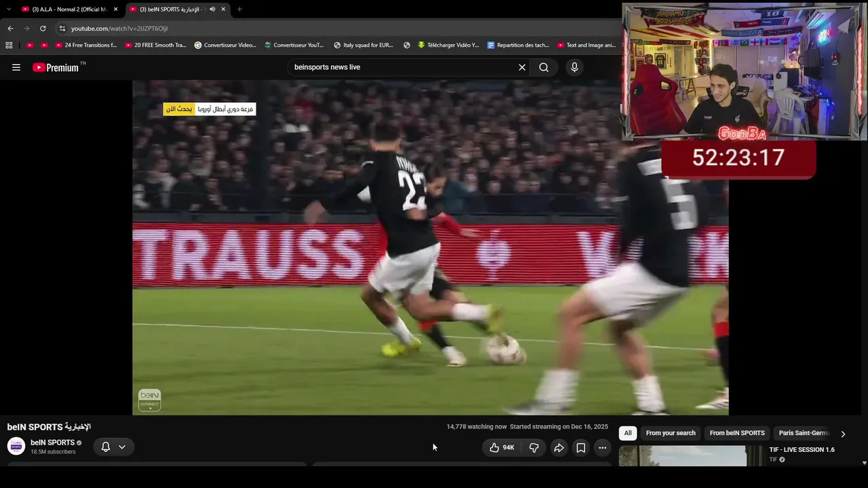
Task: Open Italy squad for EUR... bookmark
Action: (363, 45)
